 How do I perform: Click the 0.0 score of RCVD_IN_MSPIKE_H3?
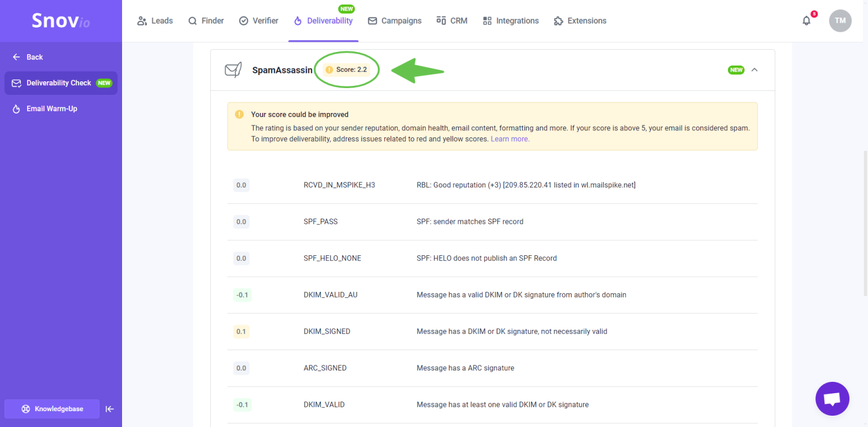[x=241, y=185]
